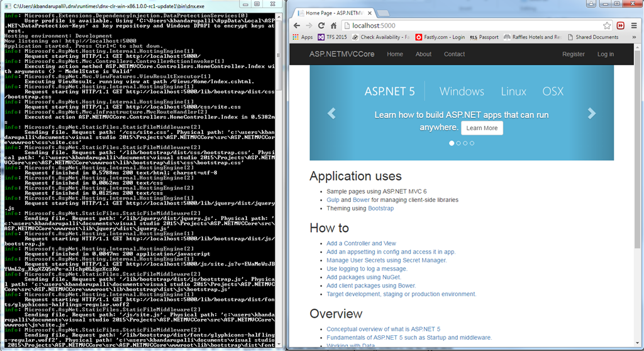Viewport: 644px width, 351px height.
Task: Select the second carousel indicator dot
Action: (458, 143)
